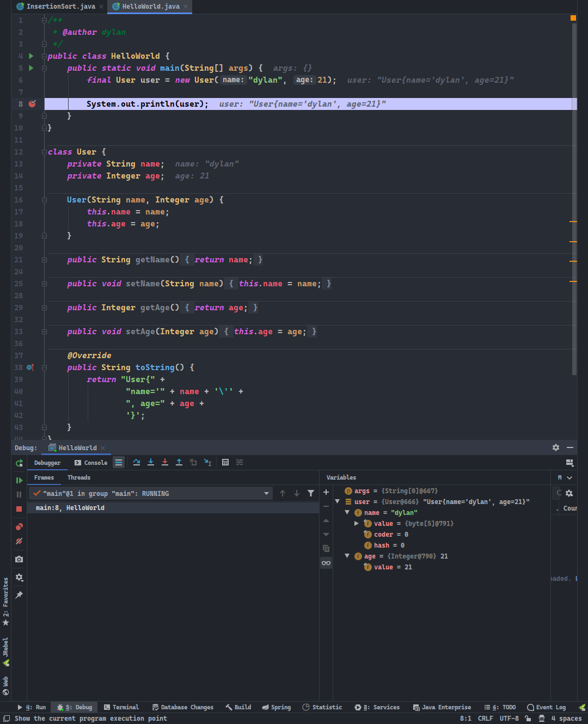Run the main method from gutter arrow
Image resolution: width=588 pixels, height=724 pixels.
coord(31,68)
